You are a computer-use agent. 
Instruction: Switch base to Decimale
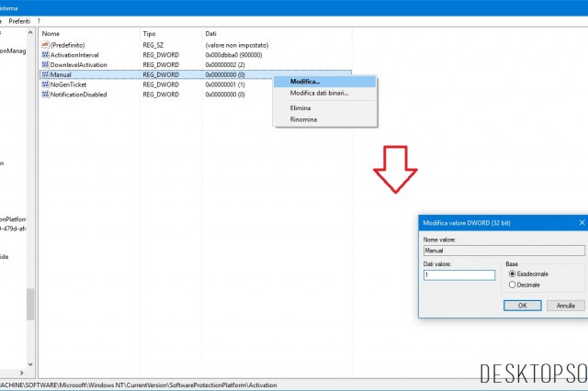[x=512, y=285]
